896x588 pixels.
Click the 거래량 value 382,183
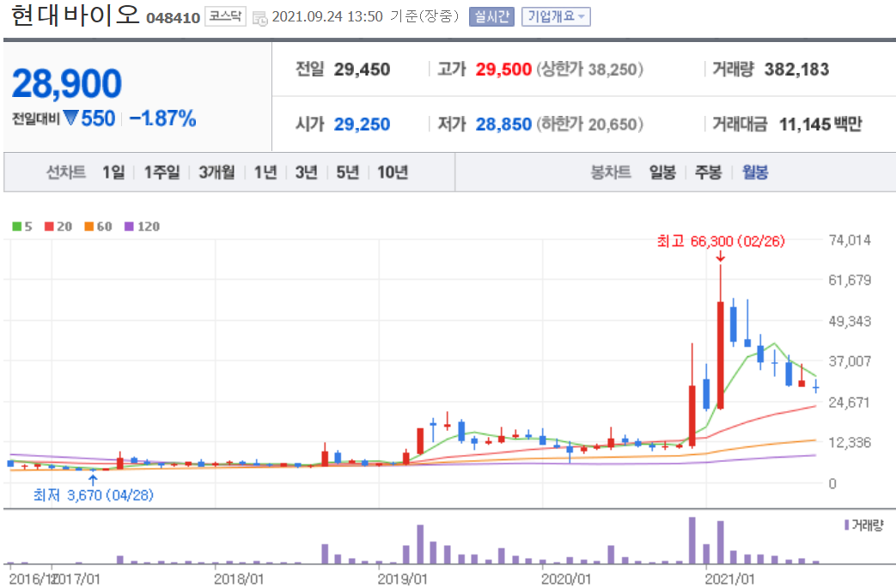796,70
